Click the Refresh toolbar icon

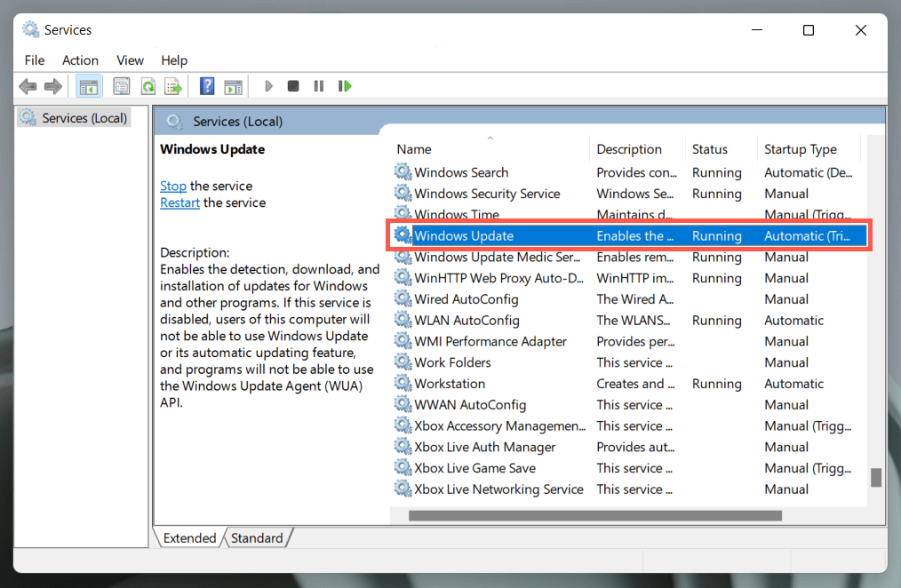click(x=148, y=87)
